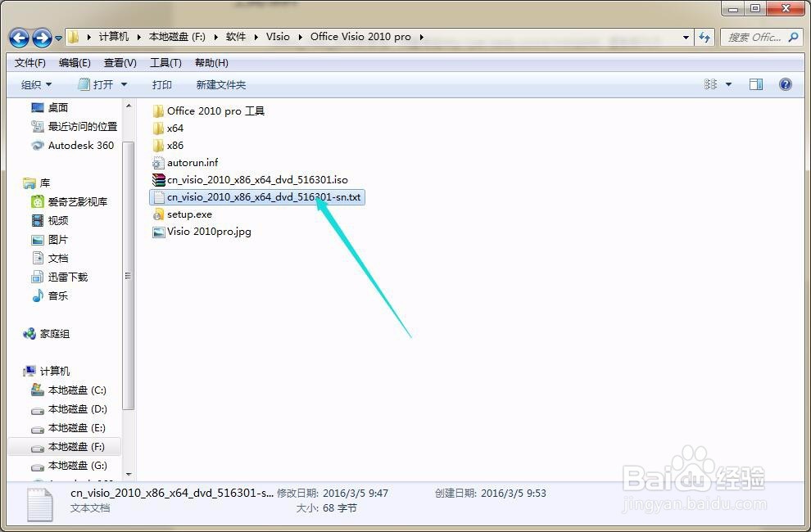Open the help icon
The height and width of the screenshot is (532, 811).
(x=785, y=84)
